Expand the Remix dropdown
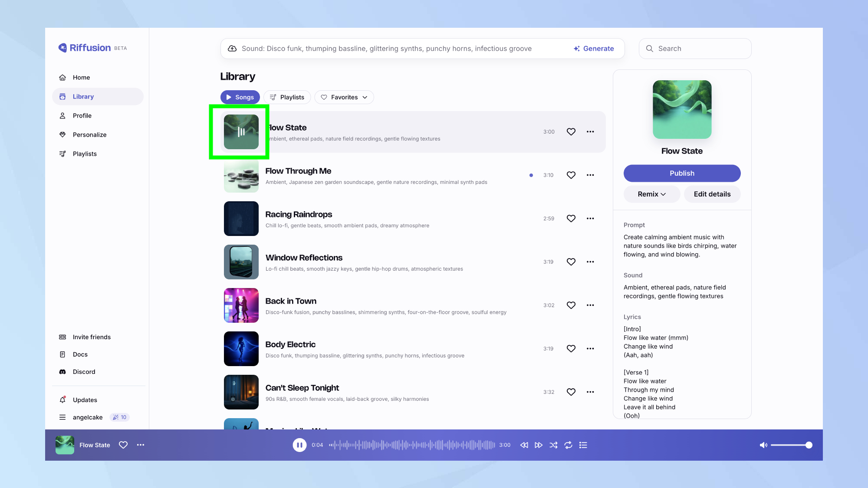The height and width of the screenshot is (488, 868). coord(651,194)
